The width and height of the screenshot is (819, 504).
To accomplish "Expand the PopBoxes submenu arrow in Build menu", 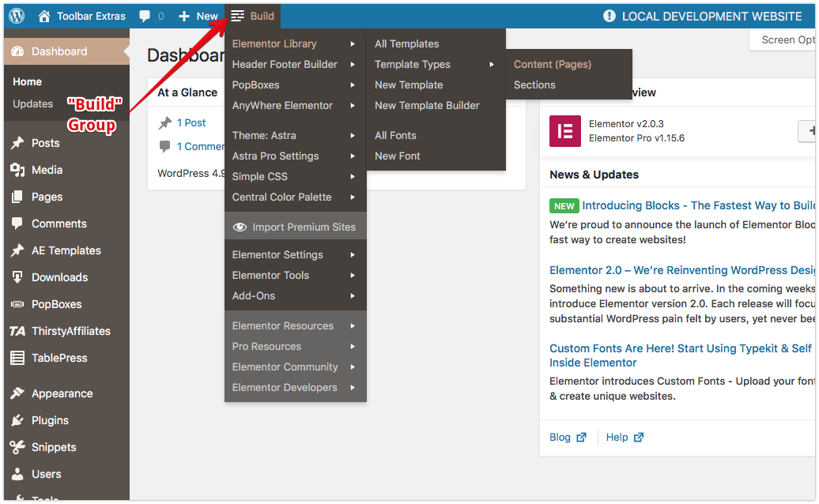I will tap(353, 85).
